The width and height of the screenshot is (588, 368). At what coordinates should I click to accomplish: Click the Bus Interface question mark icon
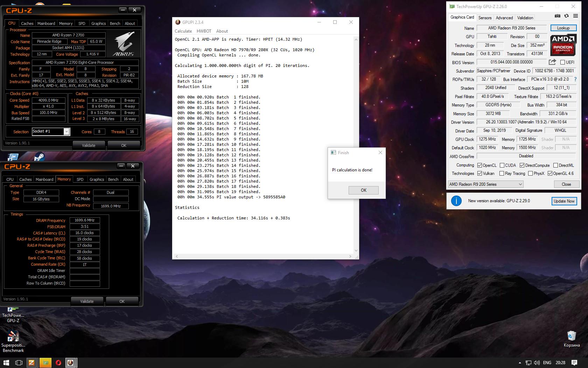[575, 79]
